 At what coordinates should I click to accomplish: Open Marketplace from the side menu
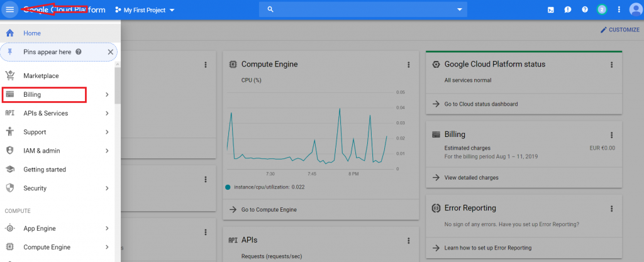pyautogui.click(x=57, y=76)
